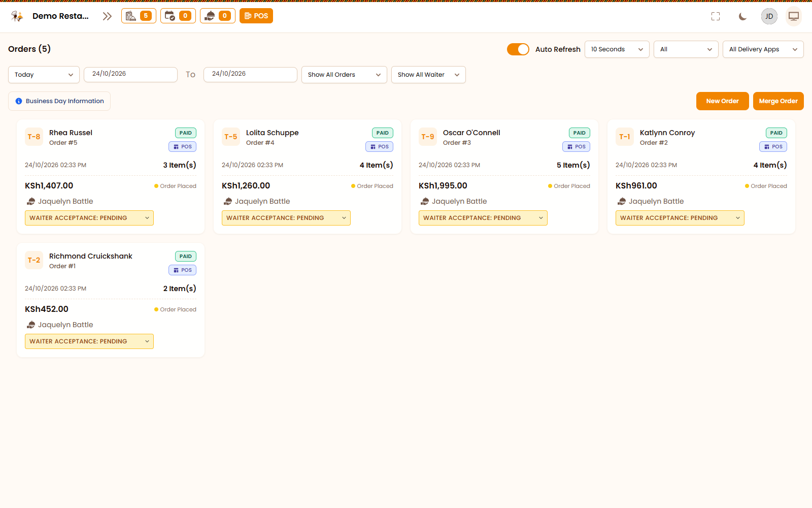Click T-1 table badge for Katlynn Conroy
Viewport: 812px width, 508px height.
[x=625, y=137]
